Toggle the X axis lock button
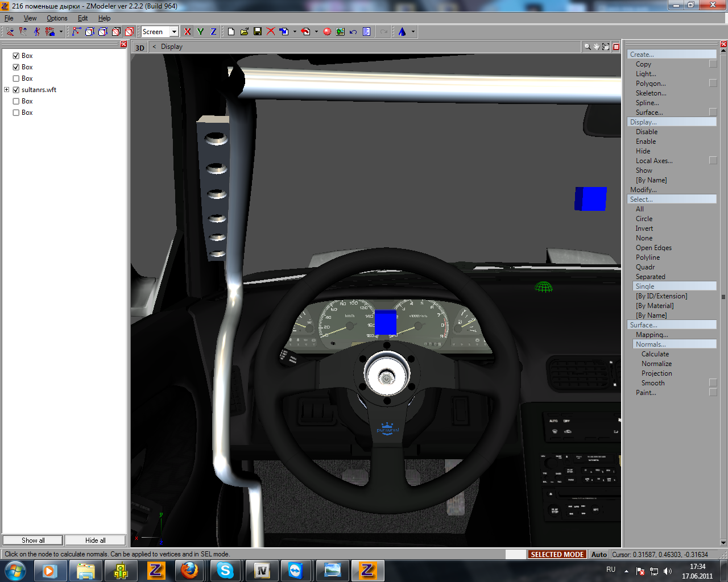 pos(188,32)
